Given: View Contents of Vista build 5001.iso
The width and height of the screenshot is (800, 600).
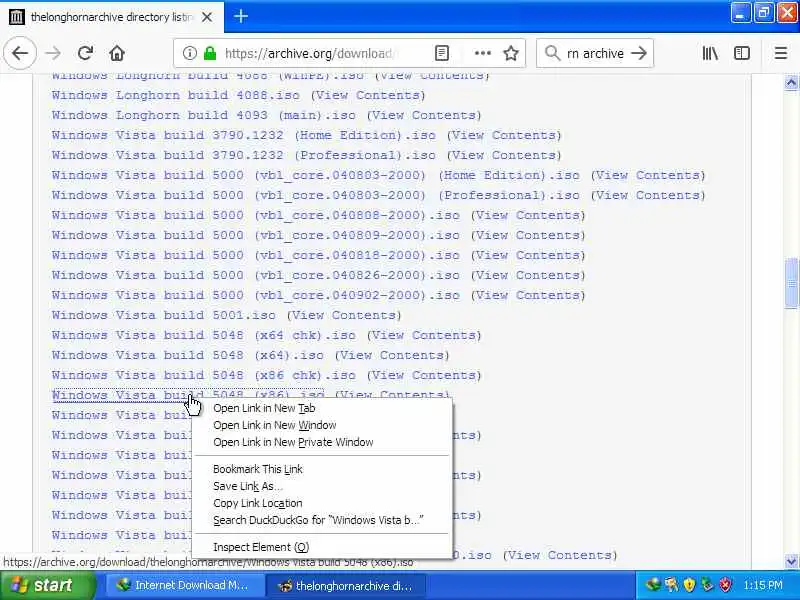Looking at the screenshot, I should point(344,315).
